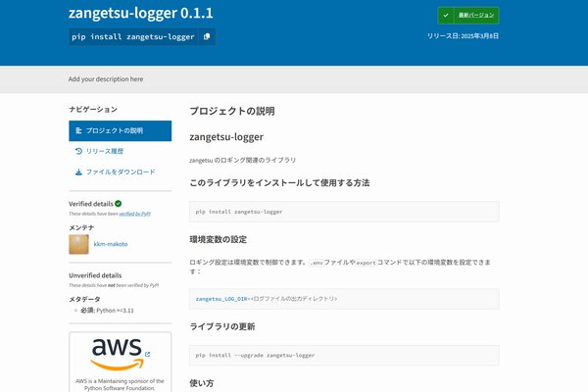Screen dimensions: 588x392
Task: Click the external link icon beside AWS logo
Action: click(147, 354)
